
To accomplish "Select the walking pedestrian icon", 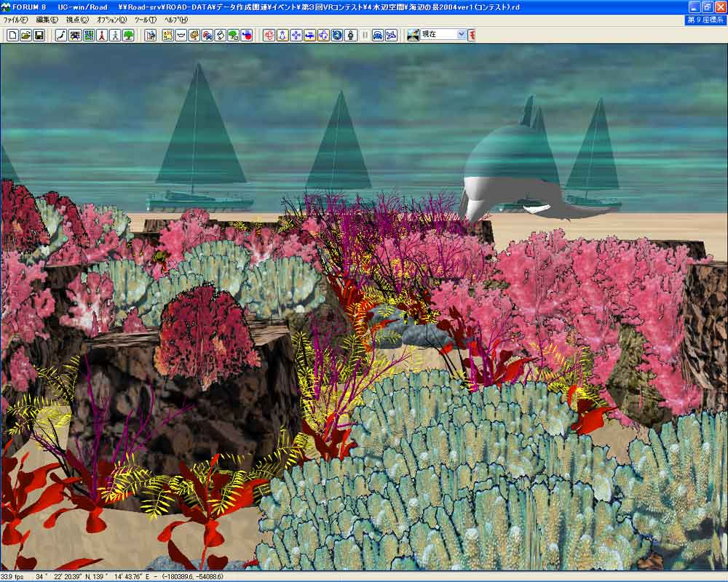I will (x=115, y=35).
